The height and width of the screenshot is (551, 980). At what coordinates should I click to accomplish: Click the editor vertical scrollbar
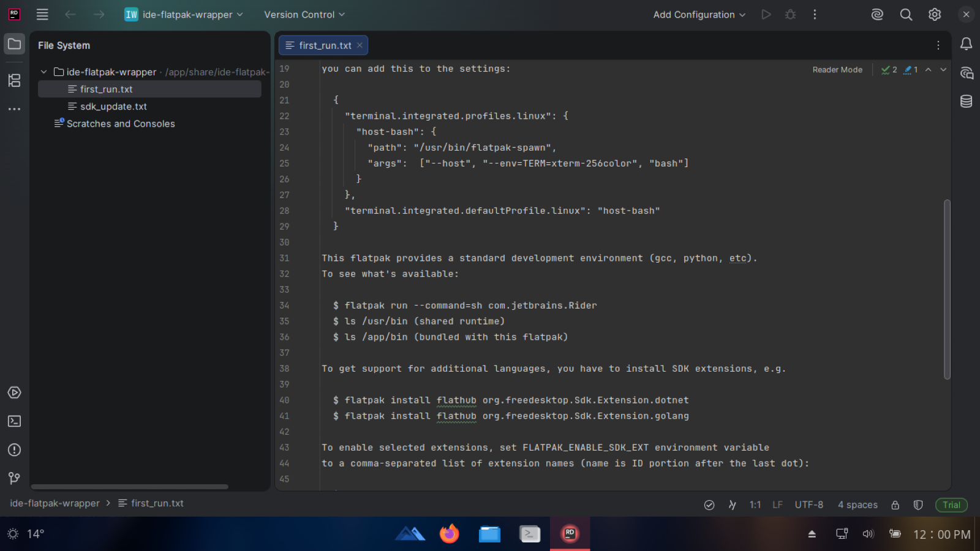coord(947,289)
